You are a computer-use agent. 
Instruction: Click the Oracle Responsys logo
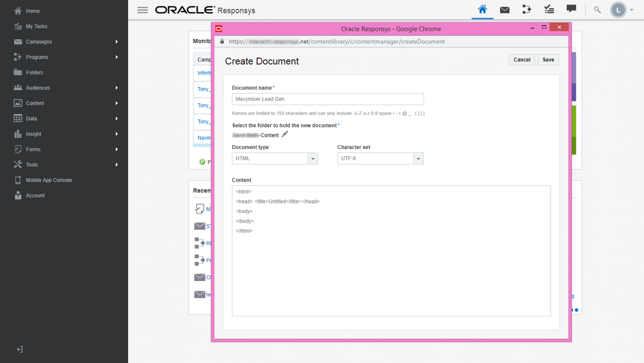point(205,10)
